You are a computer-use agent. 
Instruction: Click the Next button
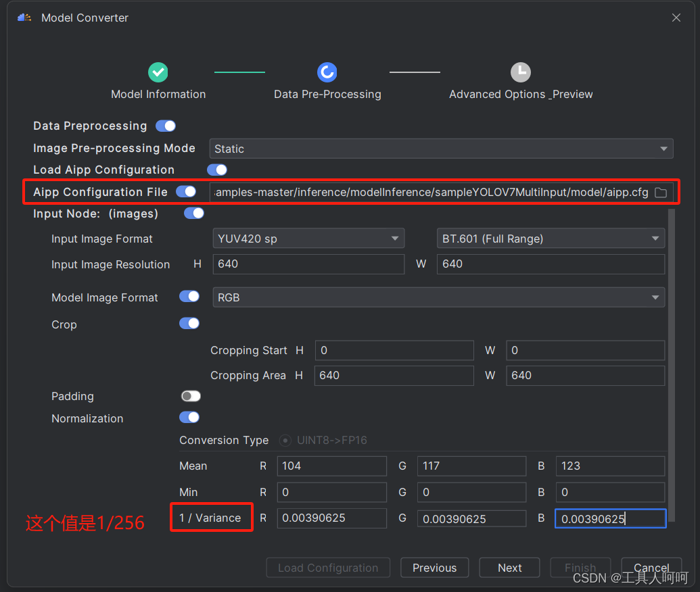(509, 568)
